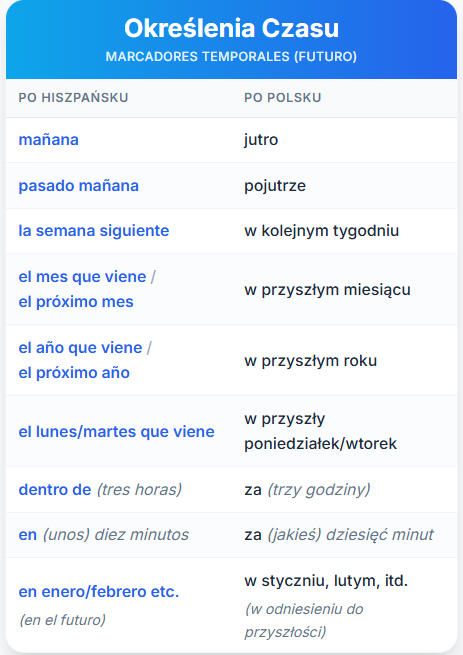
Task: Click el año que viene
Action: point(80,348)
